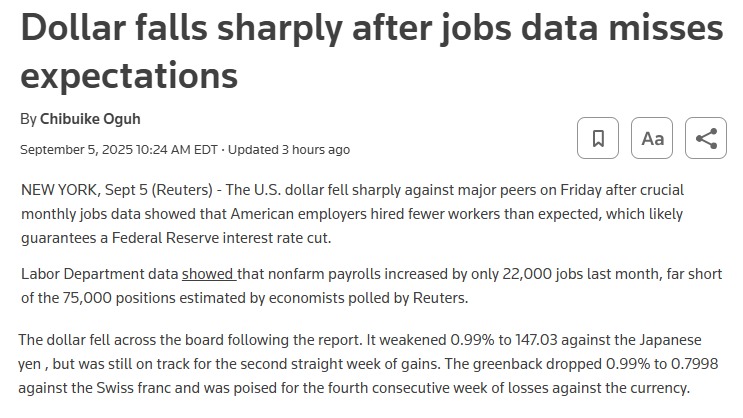This screenshot has width=743, height=418.
Task: Click the words "Japanese" in third paragraph
Action: pos(668,339)
